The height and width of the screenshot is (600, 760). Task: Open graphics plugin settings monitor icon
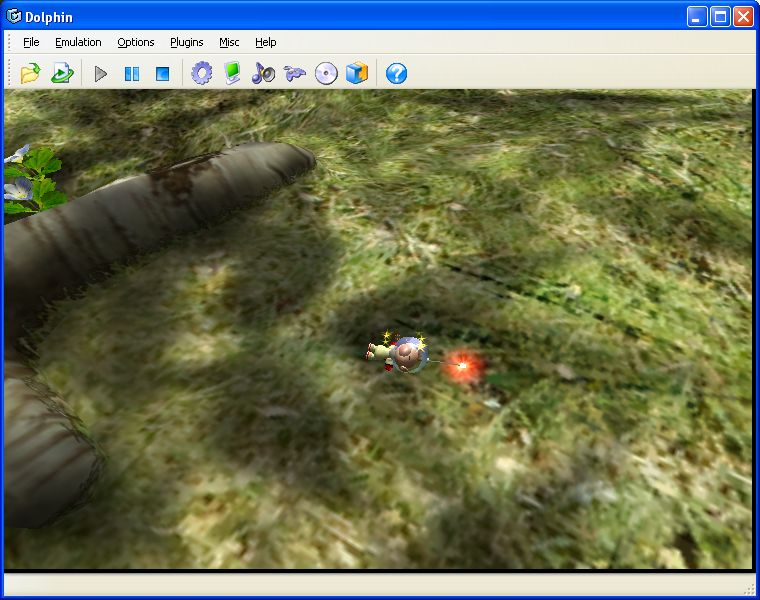point(232,74)
